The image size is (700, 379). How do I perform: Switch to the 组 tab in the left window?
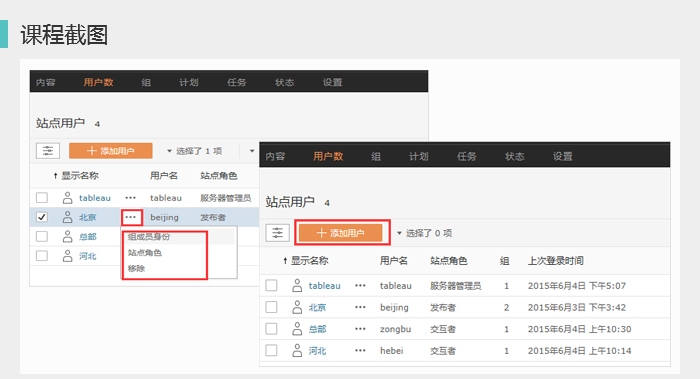[x=146, y=82]
